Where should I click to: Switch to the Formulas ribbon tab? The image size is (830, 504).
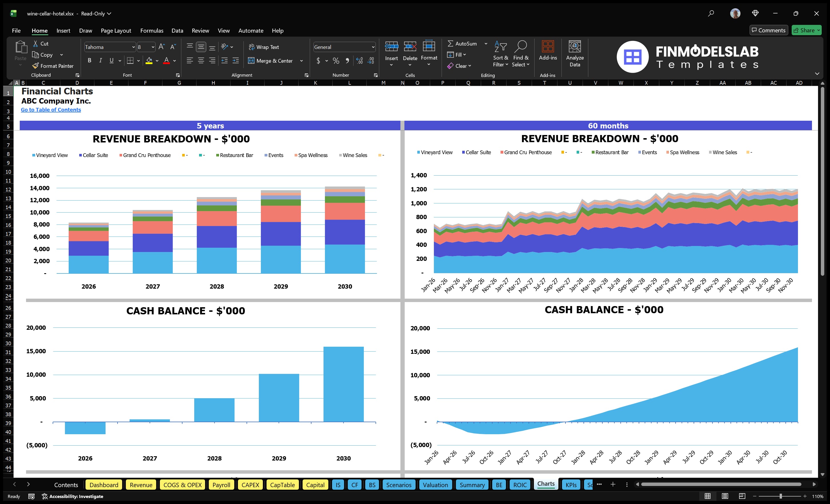pyautogui.click(x=152, y=30)
